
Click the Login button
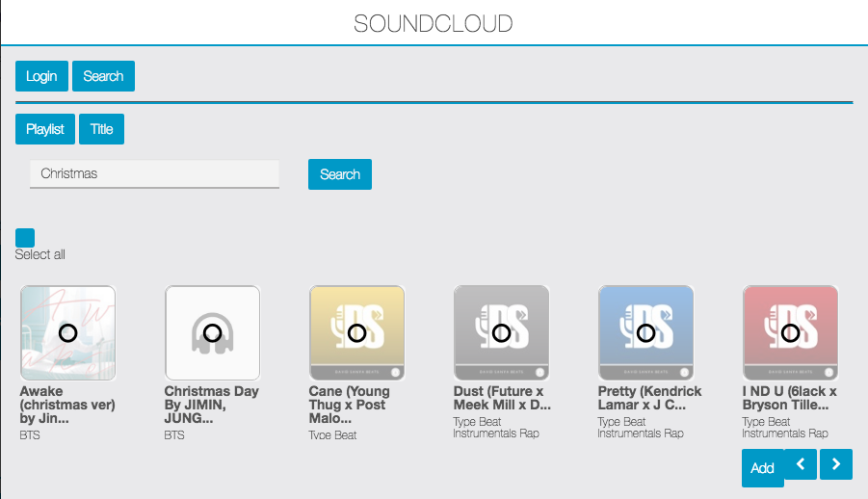[x=41, y=76]
